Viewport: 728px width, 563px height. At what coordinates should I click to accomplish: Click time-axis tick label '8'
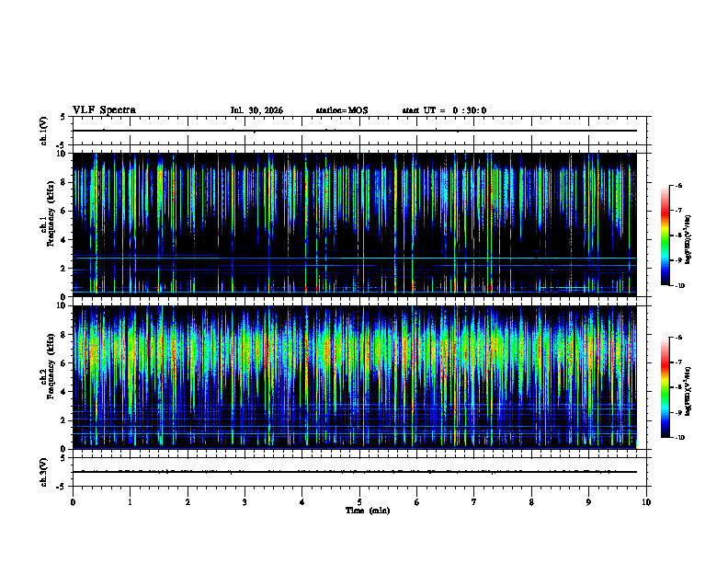tap(531, 502)
